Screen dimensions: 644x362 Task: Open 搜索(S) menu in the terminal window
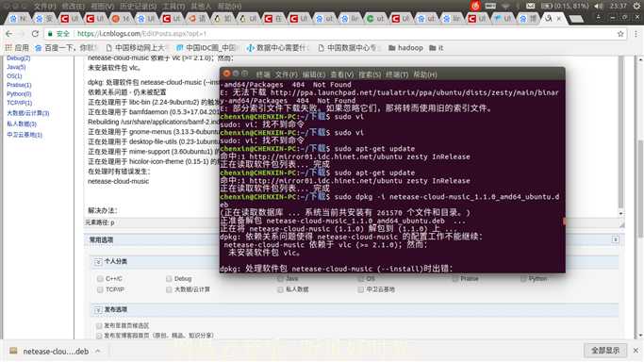[x=370, y=74]
